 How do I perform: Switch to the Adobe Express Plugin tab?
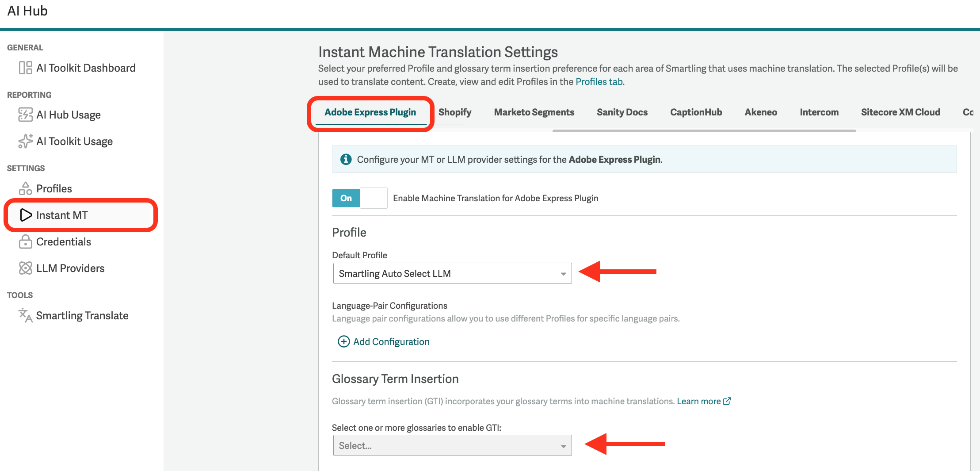pyautogui.click(x=370, y=112)
